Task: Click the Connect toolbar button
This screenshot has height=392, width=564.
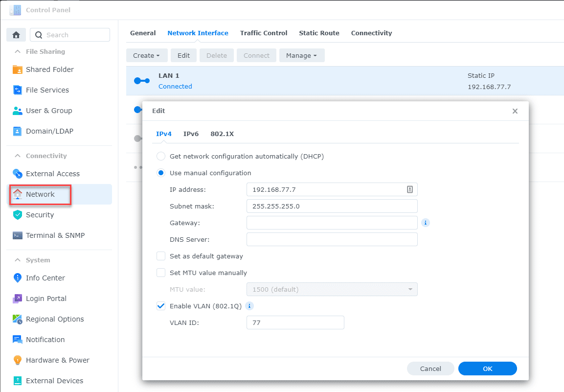Action: (256, 55)
